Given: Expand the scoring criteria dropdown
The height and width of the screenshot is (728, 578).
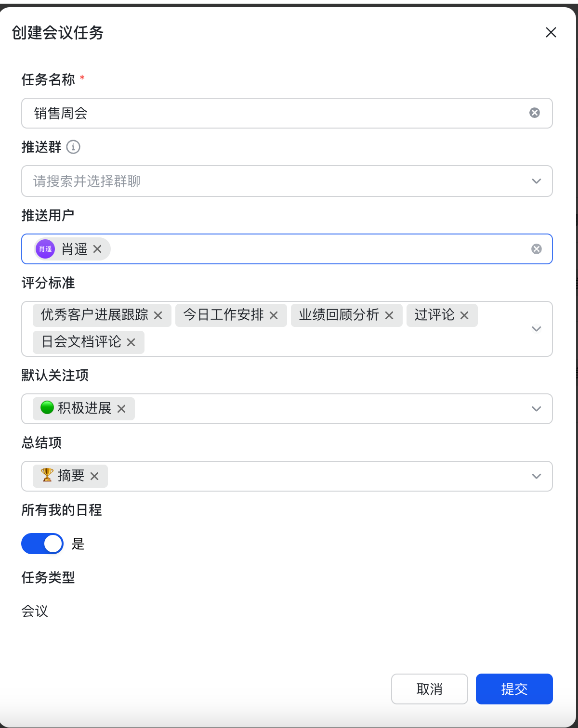Looking at the screenshot, I should (536, 329).
